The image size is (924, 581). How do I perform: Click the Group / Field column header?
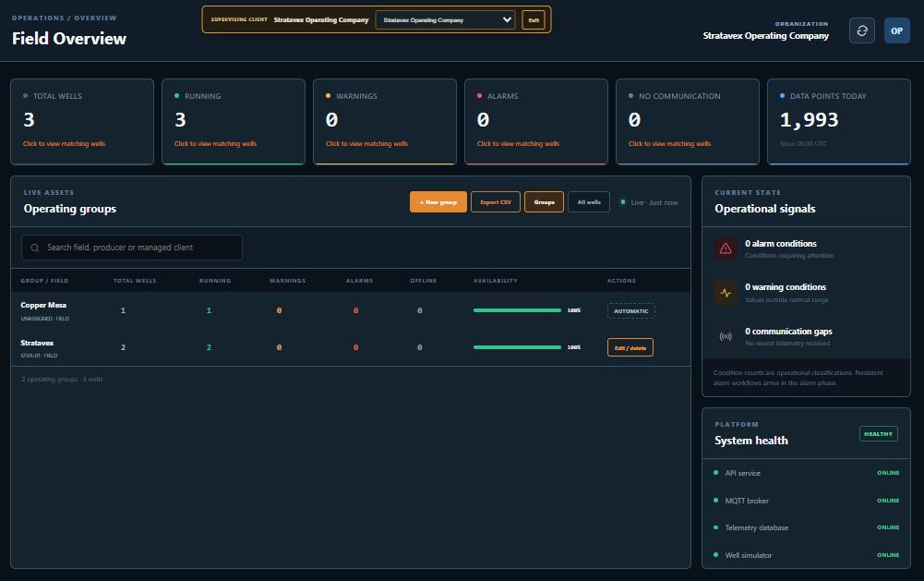(44, 281)
